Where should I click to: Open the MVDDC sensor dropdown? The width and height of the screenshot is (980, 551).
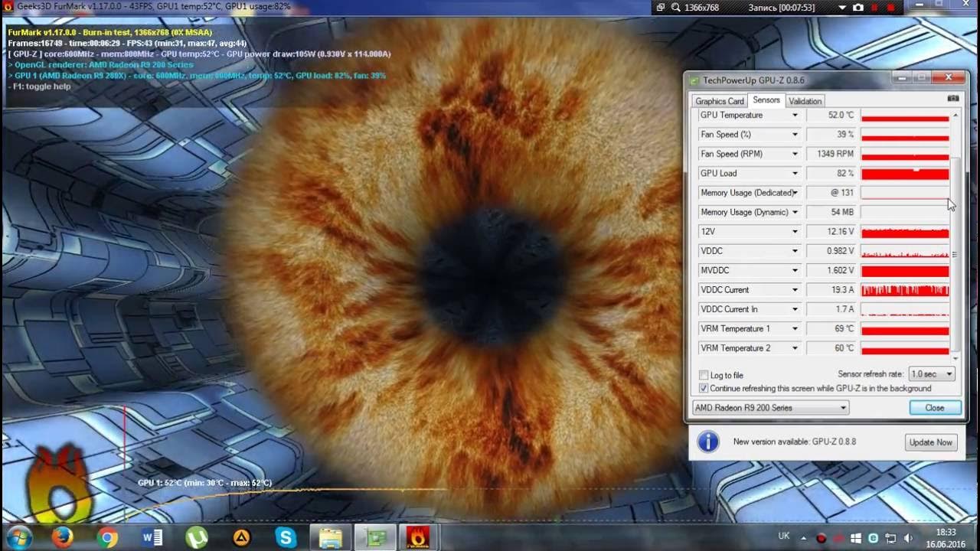pos(795,270)
